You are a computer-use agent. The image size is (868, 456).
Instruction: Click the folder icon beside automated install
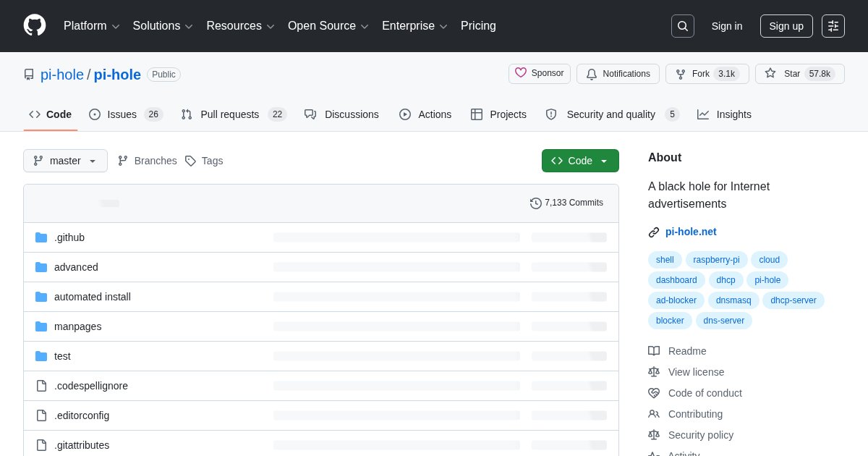[x=41, y=297]
